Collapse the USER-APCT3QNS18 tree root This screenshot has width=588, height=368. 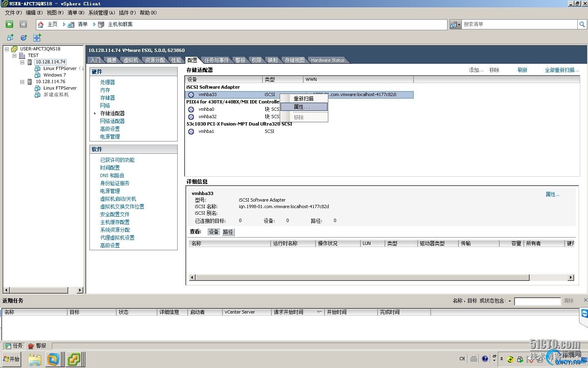pos(7,49)
